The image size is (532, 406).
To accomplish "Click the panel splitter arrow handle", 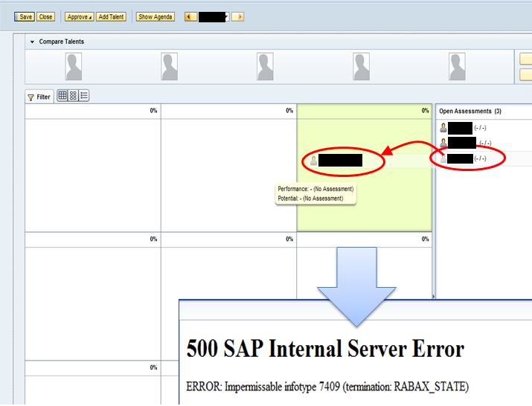I will coord(433,297).
